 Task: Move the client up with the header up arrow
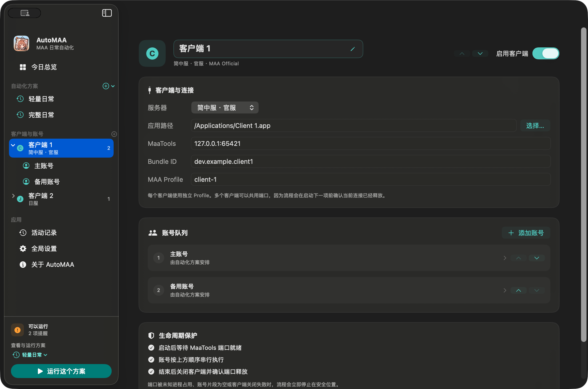(462, 54)
